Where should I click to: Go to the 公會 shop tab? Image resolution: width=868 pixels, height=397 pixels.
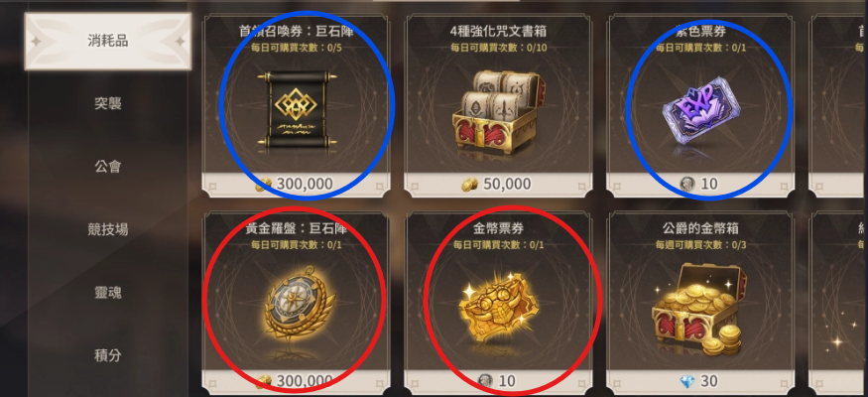click(108, 166)
